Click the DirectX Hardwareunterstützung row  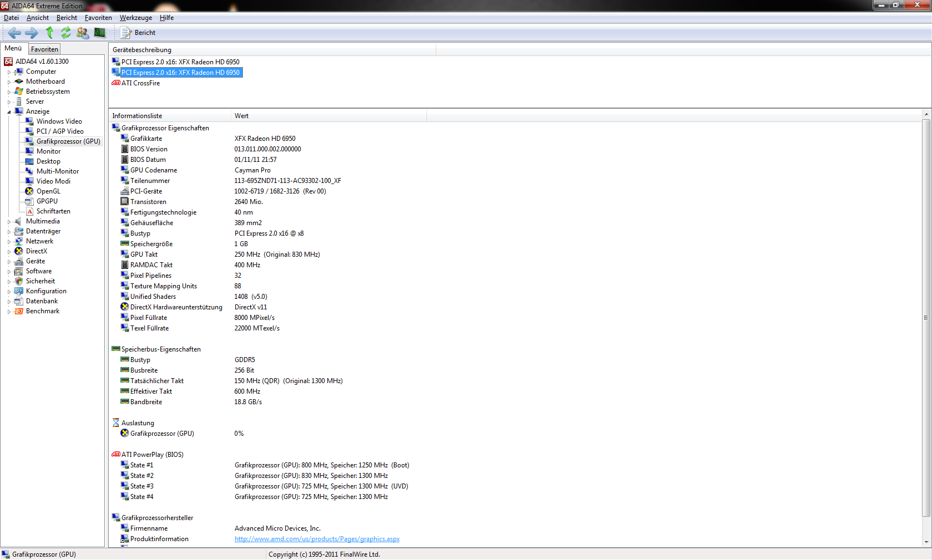point(194,307)
